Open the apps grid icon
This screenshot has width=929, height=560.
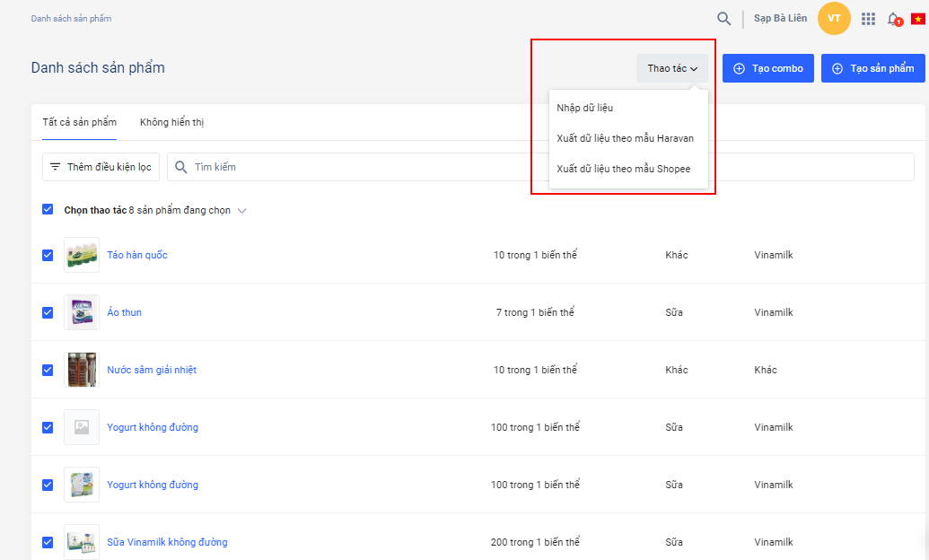point(868,19)
